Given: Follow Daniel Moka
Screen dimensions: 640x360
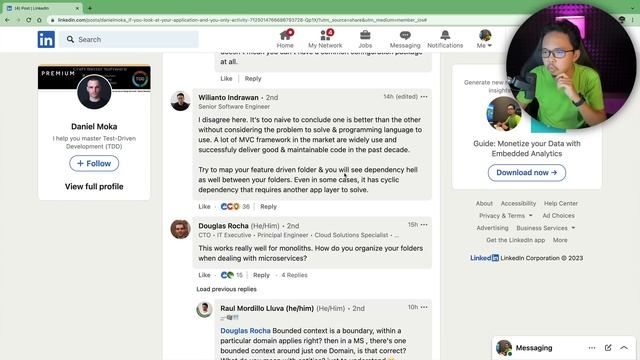Looking at the screenshot, I should (x=94, y=163).
